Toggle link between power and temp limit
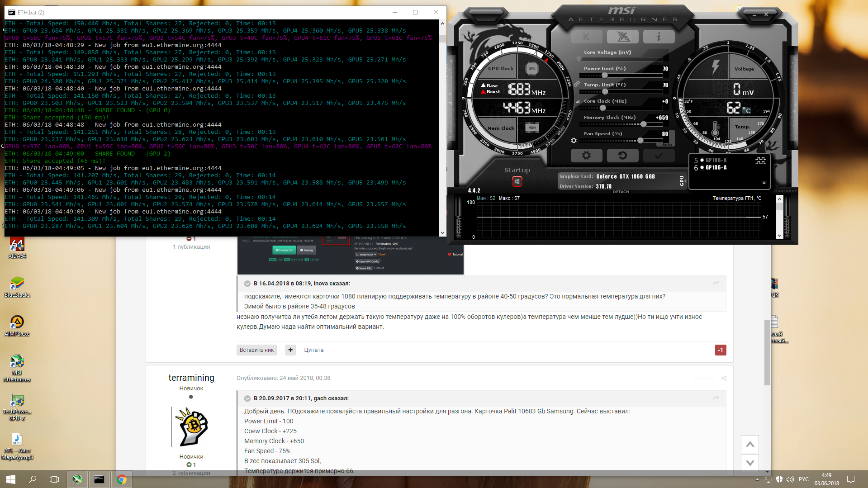 (x=577, y=84)
